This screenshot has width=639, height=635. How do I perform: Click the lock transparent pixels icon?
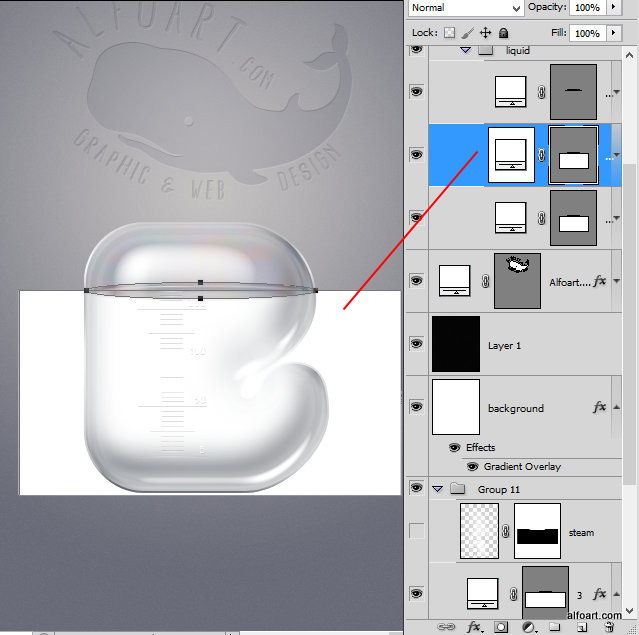tap(449, 33)
